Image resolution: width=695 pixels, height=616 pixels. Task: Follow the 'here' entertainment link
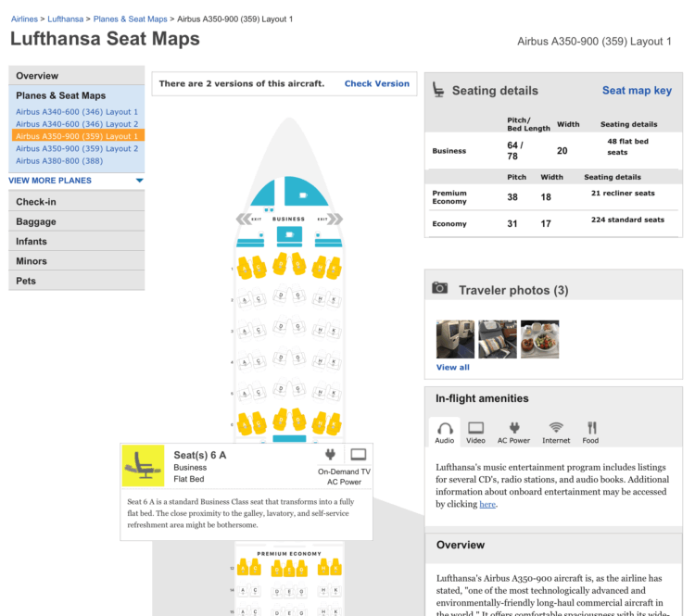(487, 504)
